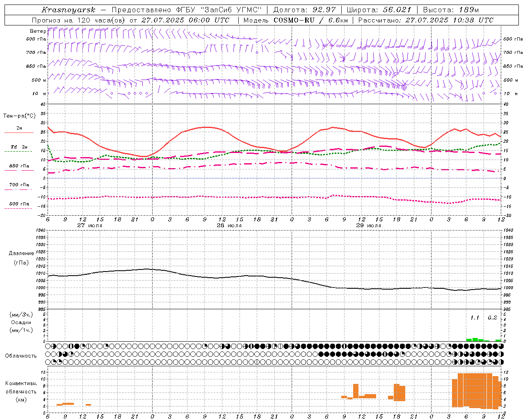Click the pink dotted 500 гПа temperature legend line
This screenshot has width=525, height=420.
click(18, 208)
